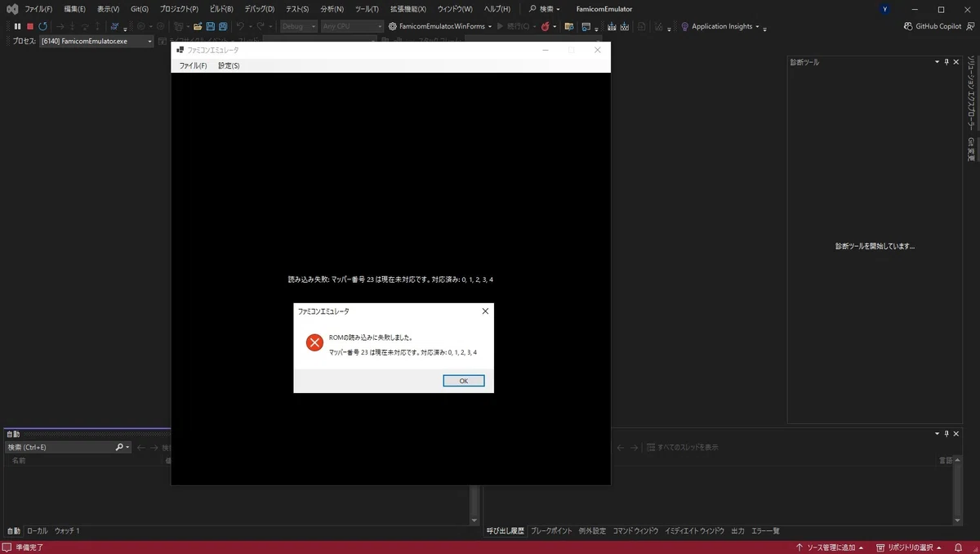The image size is (980, 554).
Task: Switch to the エラー一覧 tab
Action: coord(765,531)
